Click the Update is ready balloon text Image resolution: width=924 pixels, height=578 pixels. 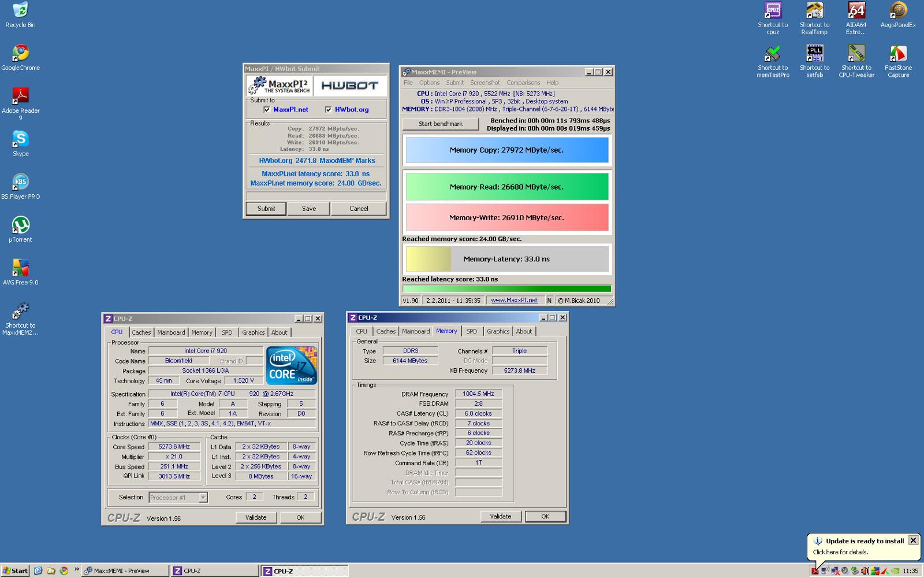pyautogui.click(x=865, y=541)
